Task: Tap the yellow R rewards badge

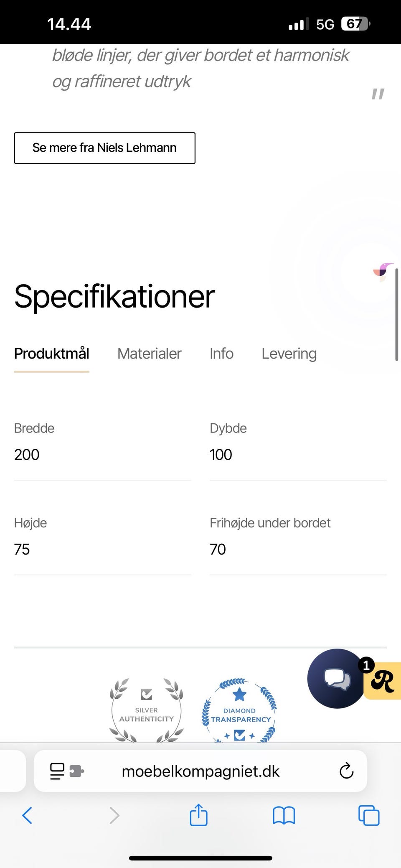Action: (x=383, y=681)
